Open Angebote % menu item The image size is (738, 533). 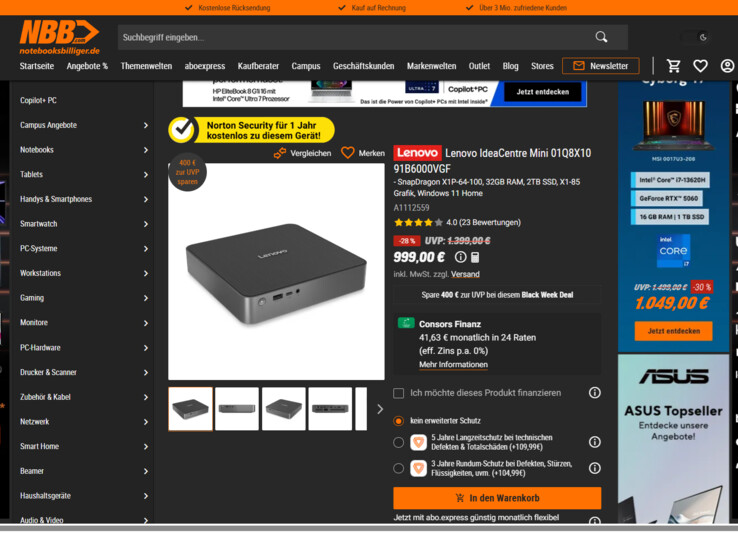click(87, 66)
